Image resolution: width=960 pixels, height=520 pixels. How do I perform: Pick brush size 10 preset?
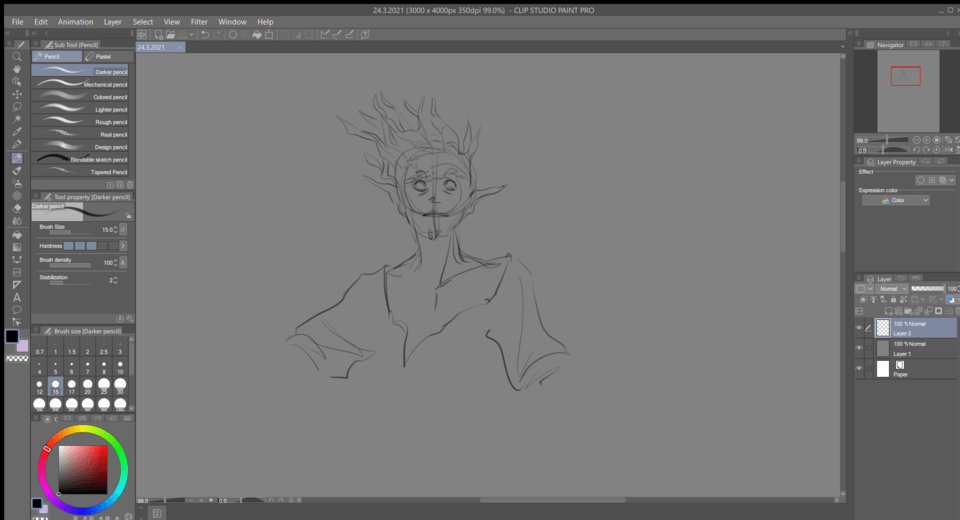click(120, 366)
